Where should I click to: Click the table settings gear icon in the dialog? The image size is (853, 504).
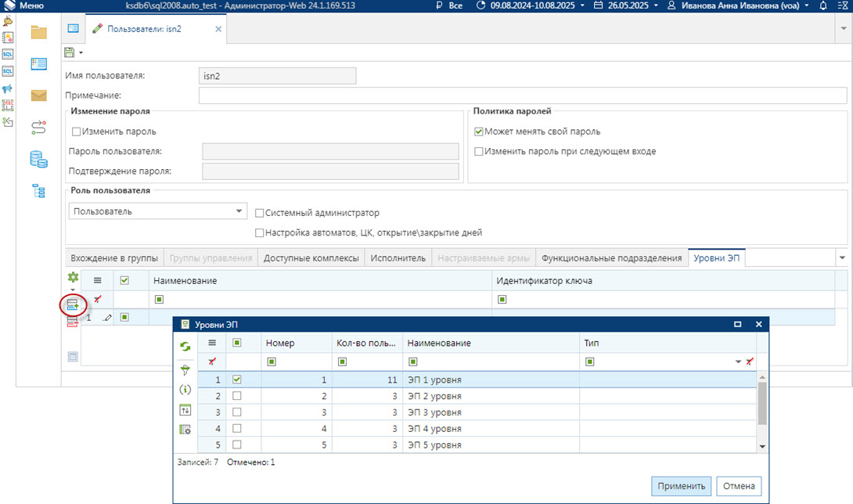click(x=185, y=430)
